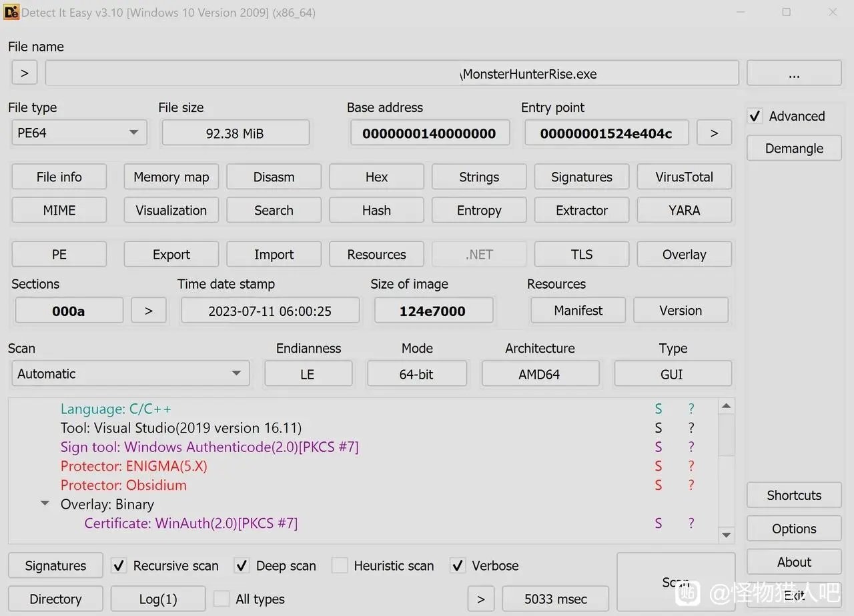Click the Detect It Easy title bar icon

[x=11, y=12]
